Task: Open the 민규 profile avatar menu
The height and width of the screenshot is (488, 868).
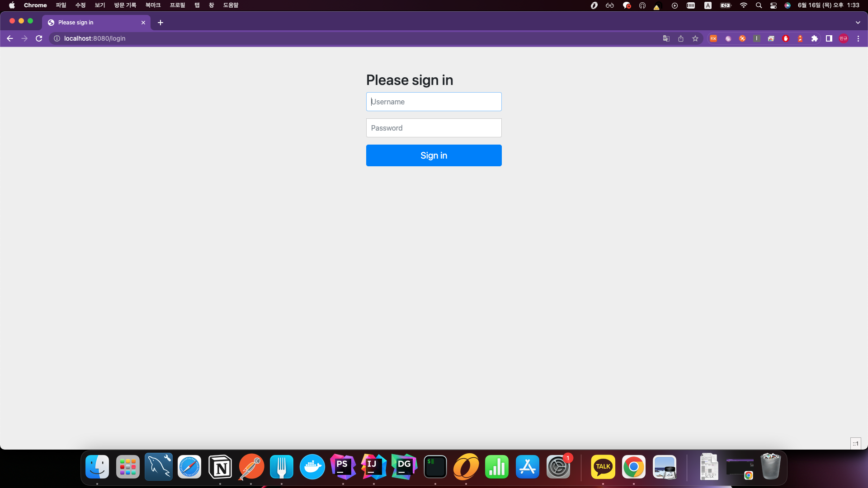Action: [x=844, y=38]
